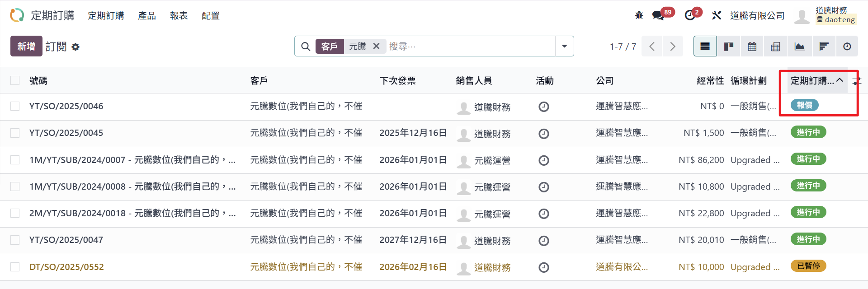This screenshot has height=289, width=868.
Task: Open the 報表 menu
Action: pyautogui.click(x=179, y=16)
